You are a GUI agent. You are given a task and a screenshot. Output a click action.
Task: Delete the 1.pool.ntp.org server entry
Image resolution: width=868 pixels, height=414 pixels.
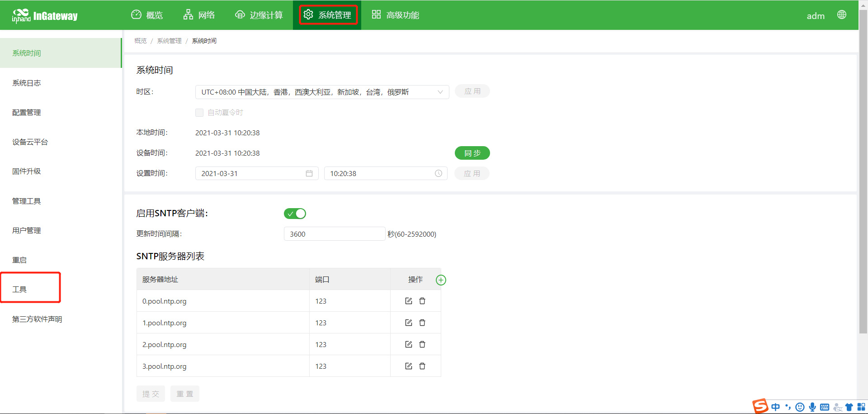point(422,323)
